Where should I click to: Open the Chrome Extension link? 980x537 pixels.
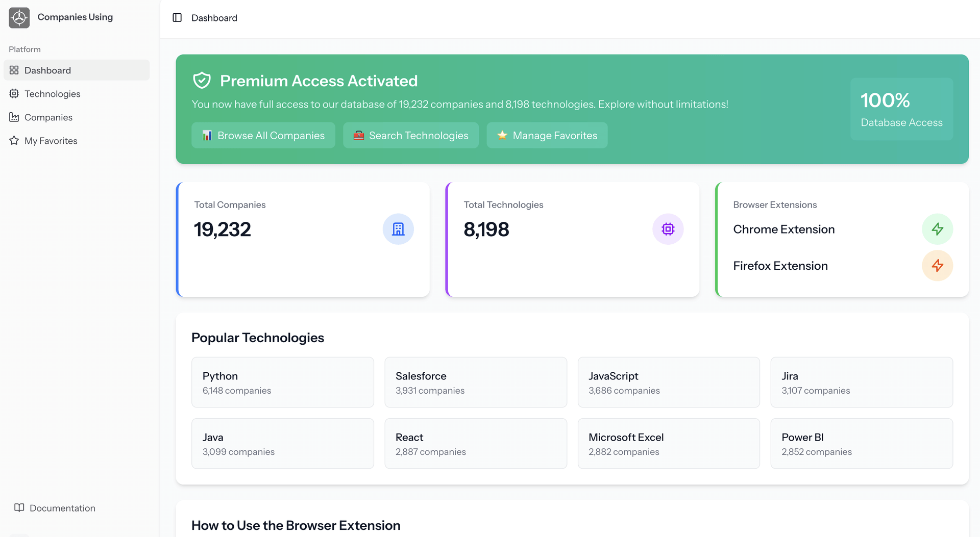[783, 229]
